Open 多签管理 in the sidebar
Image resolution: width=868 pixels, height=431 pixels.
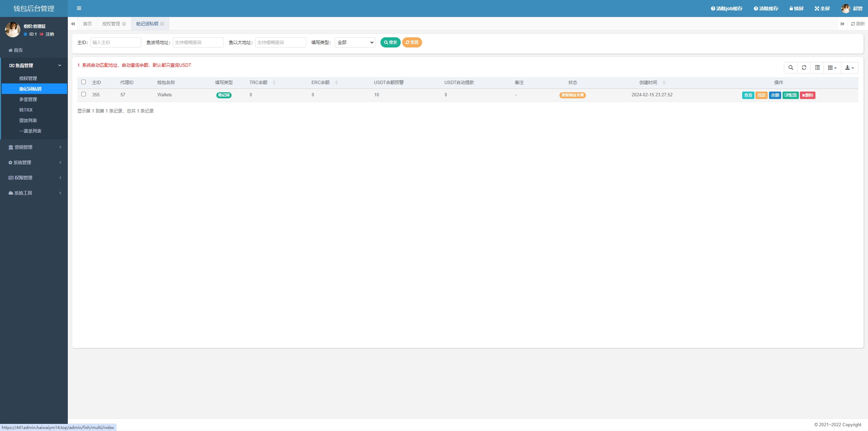pyautogui.click(x=28, y=99)
